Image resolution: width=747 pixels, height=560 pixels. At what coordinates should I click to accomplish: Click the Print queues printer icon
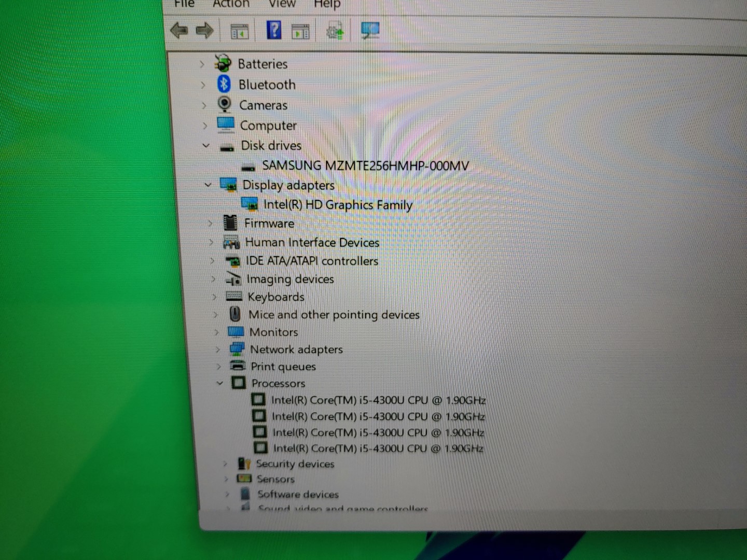pos(238,366)
